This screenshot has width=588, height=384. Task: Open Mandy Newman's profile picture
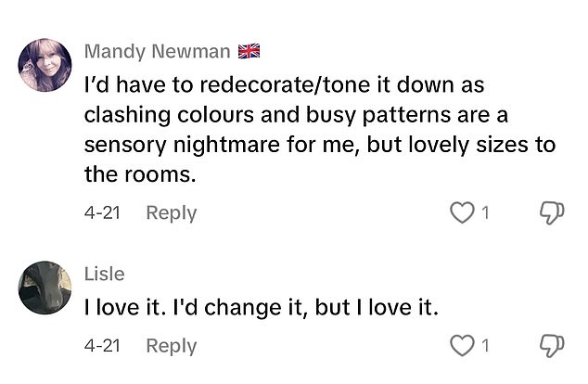pyautogui.click(x=45, y=65)
